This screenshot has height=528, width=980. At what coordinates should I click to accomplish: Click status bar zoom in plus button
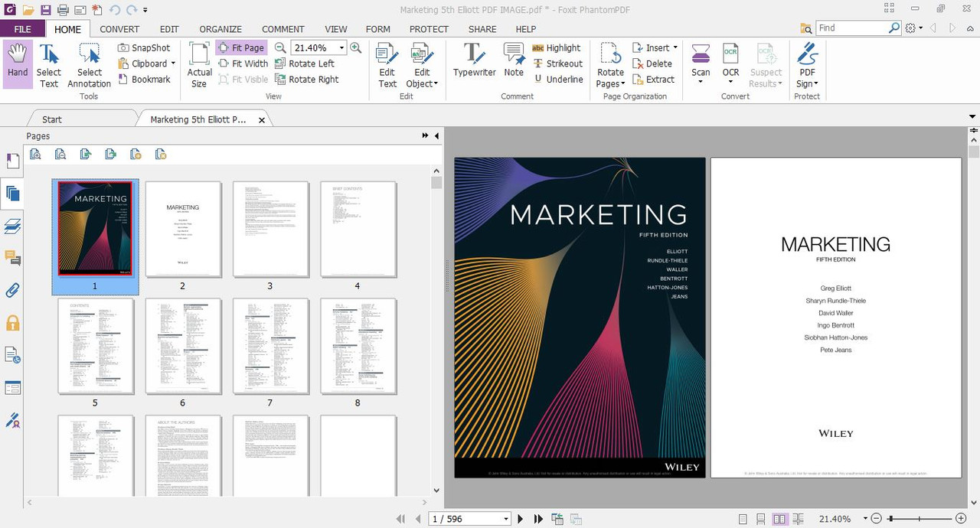961,519
